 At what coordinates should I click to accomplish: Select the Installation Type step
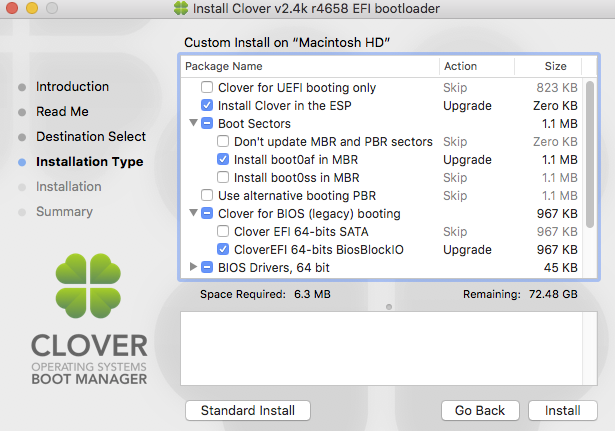coord(89,162)
